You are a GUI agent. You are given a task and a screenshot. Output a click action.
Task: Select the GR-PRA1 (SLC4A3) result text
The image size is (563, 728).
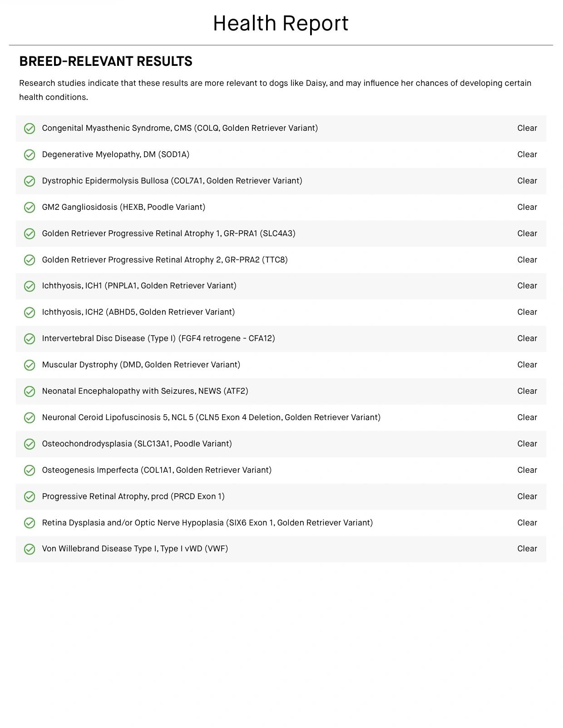click(168, 233)
